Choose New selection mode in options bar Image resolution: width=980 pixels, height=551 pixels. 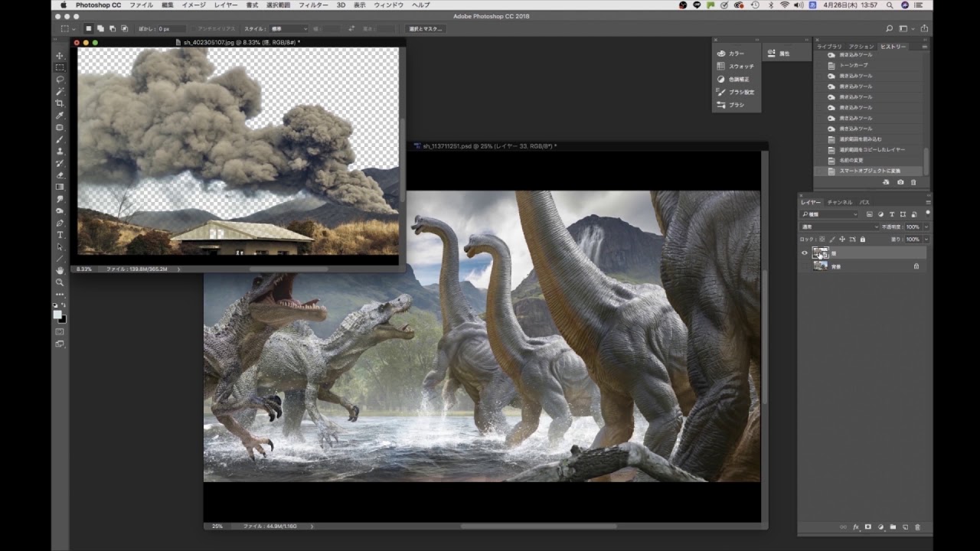tap(88, 29)
